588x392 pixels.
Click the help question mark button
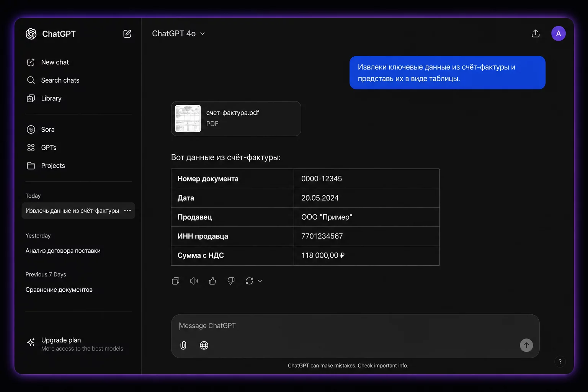tap(560, 362)
